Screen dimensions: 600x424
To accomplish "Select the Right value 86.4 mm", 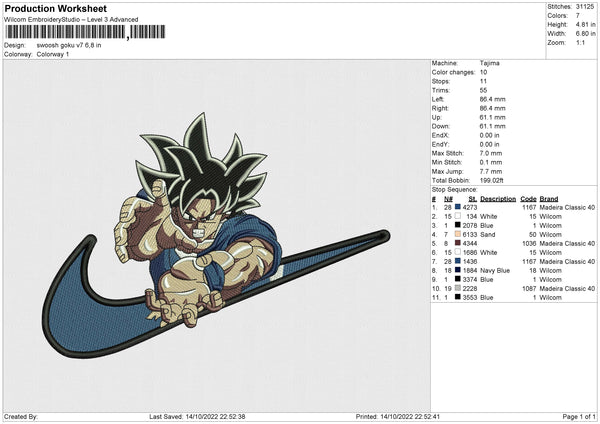I will 492,108.
